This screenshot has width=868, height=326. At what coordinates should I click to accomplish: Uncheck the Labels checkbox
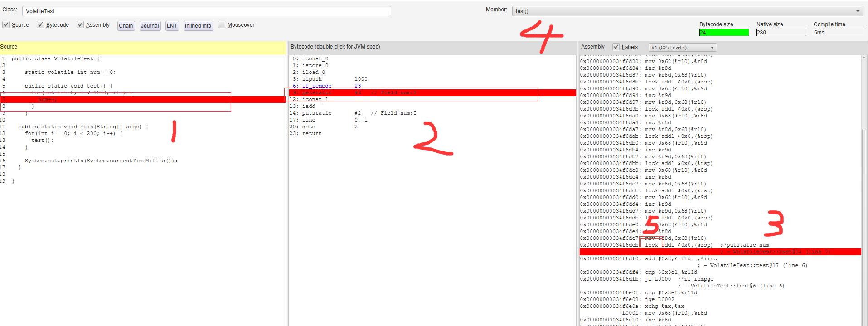point(616,47)
